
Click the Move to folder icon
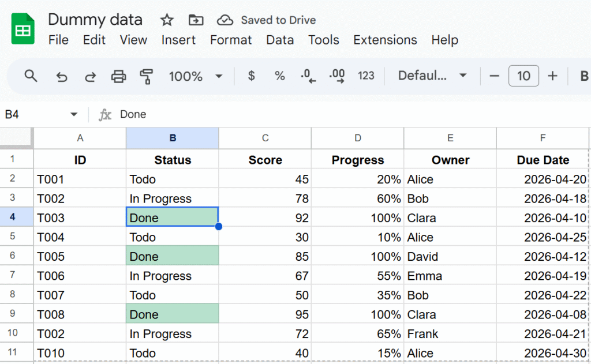pos(196,20)
